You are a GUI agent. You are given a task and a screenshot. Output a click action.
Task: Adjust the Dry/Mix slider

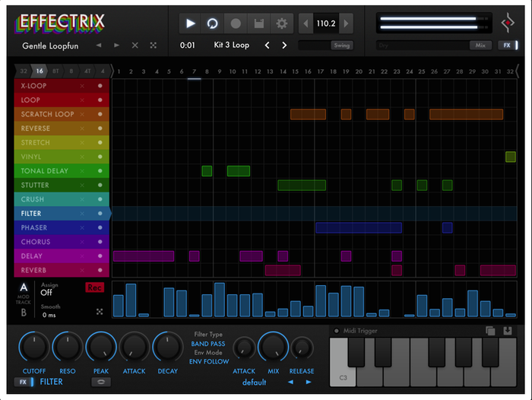pos(434,45)
